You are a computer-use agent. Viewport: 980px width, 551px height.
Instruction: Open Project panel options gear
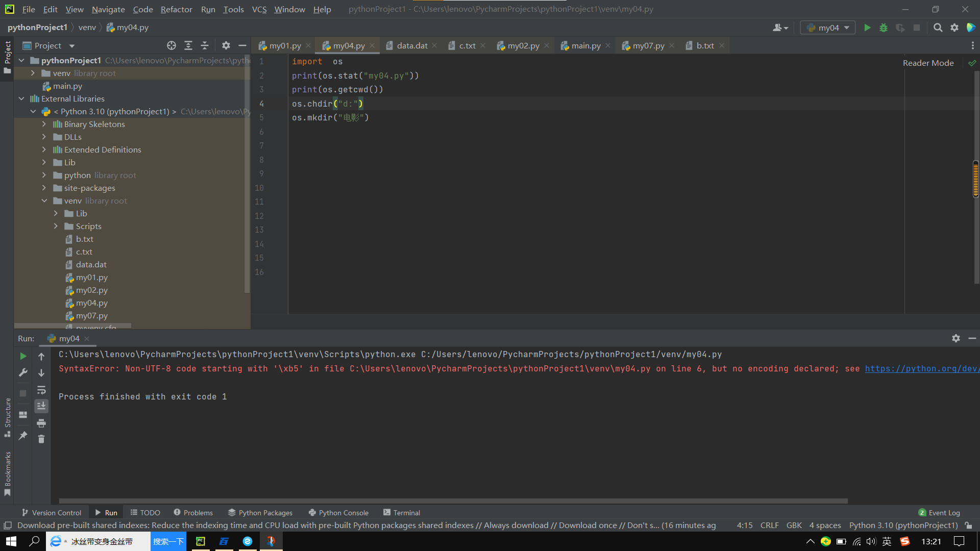tap(226, 46)
